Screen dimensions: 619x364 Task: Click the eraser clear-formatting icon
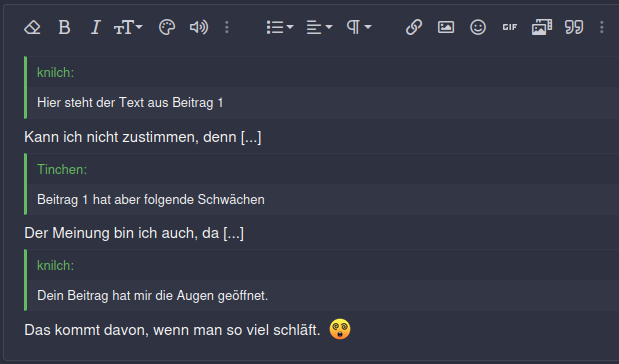[32, 27]
